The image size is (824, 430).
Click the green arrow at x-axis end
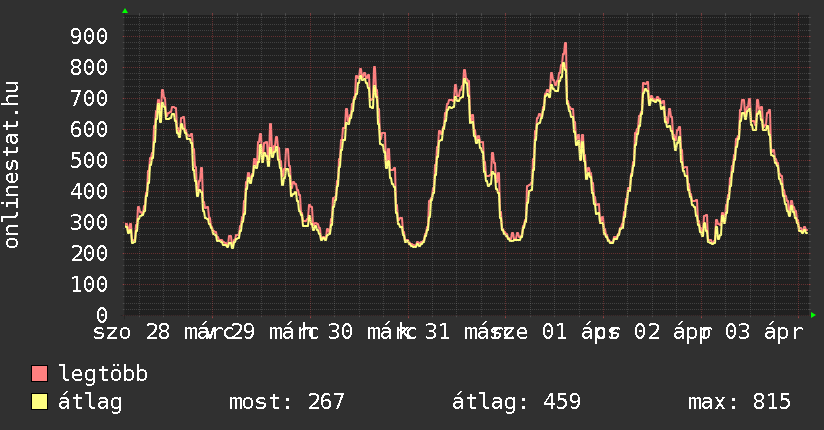(x=813, y=315)
